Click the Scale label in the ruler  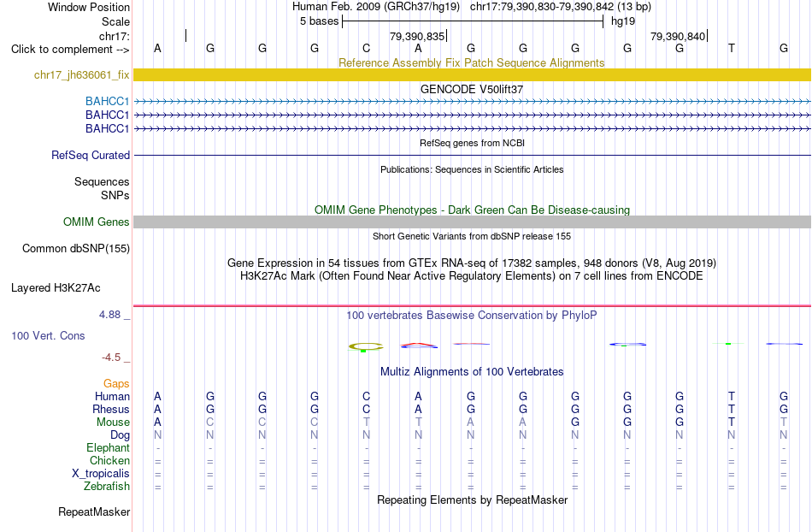[115, 21]
